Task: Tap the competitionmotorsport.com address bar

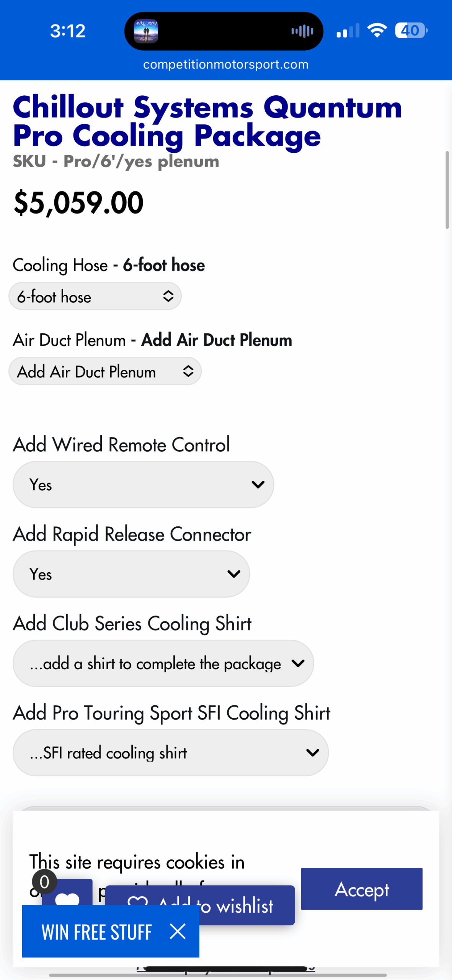Action: pyautogui.click(x=226, y=64)
